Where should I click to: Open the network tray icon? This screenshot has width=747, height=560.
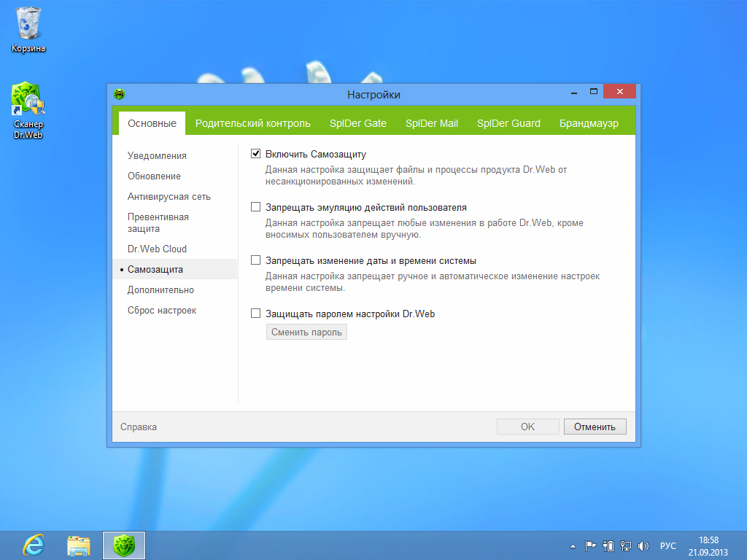pos(625,545)
